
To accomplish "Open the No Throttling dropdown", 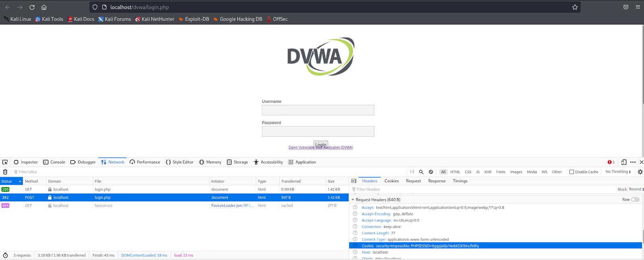I will (618, 172).
